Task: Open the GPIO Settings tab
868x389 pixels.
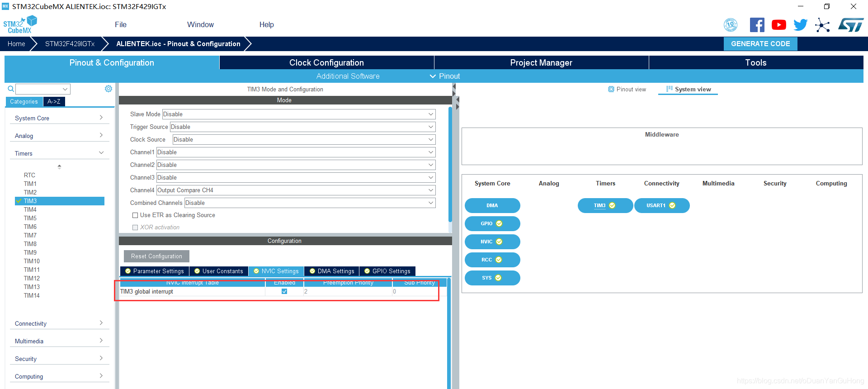Action: pos(387,271)
